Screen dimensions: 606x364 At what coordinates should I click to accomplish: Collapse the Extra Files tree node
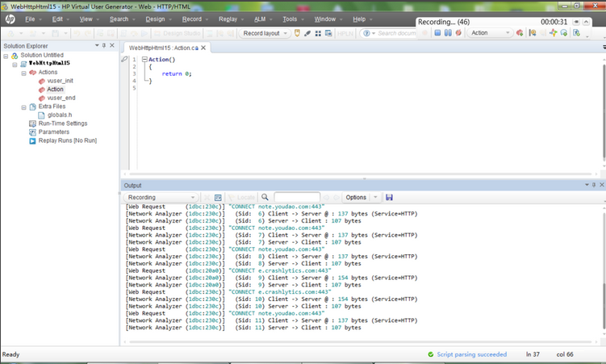(24, 107)
